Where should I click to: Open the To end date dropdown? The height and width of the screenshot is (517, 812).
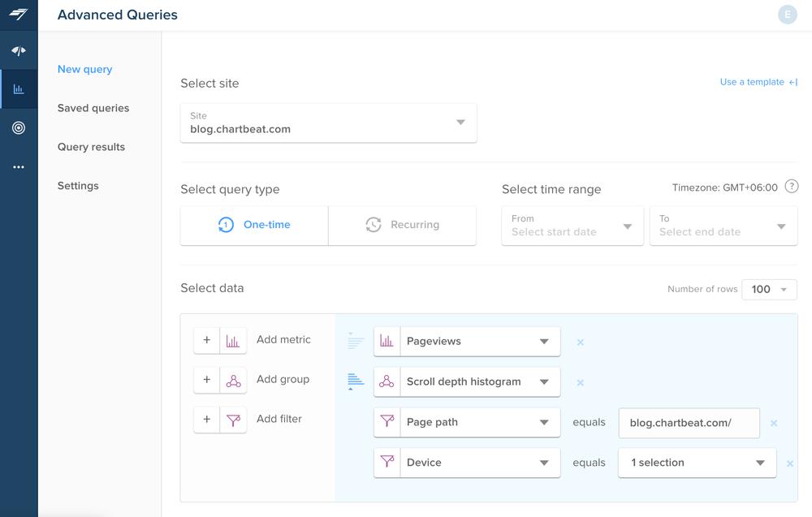[x=723, y=226]
